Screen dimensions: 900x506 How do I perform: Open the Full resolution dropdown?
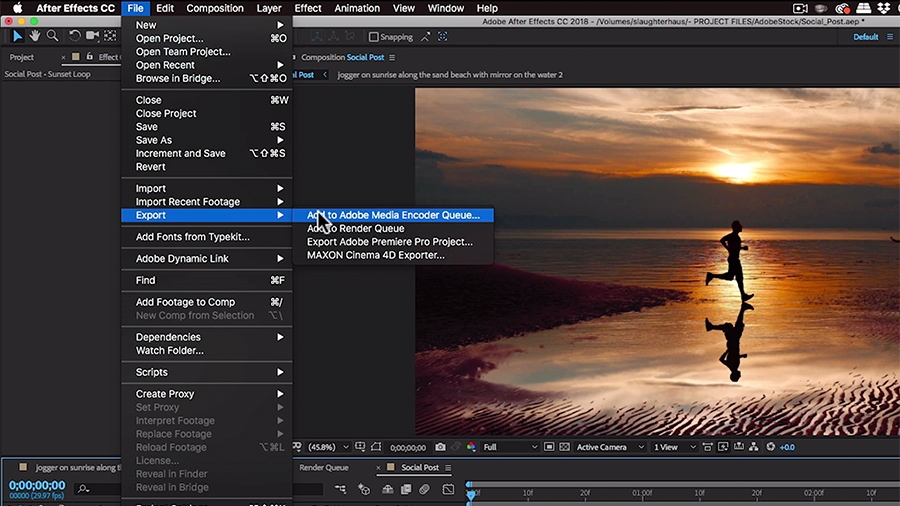coord(510,447)
